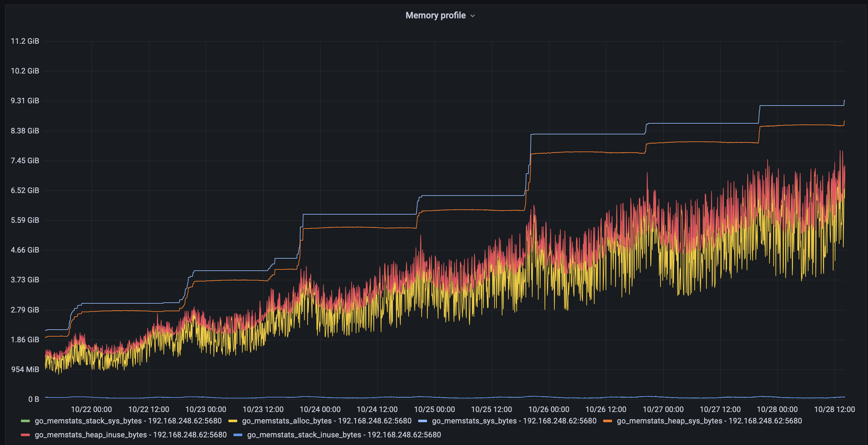Click the 9.31 GiB axis label
Screen dimensions: 868x445
tap(26, 100)
